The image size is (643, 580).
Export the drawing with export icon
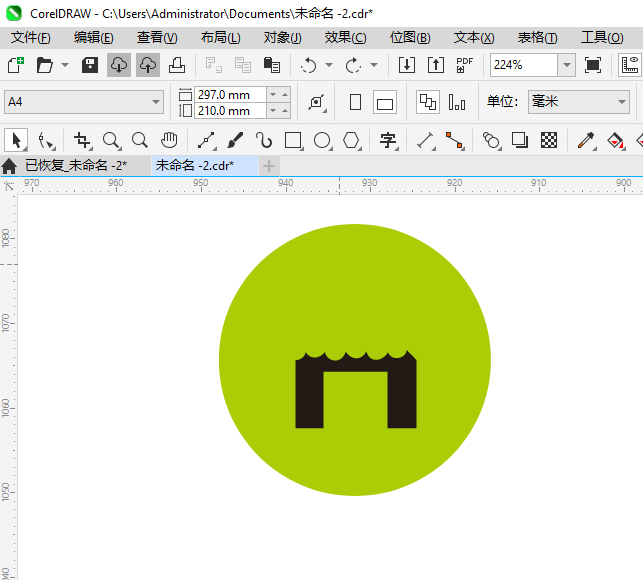pyautogui.click(x=436, y=65)
